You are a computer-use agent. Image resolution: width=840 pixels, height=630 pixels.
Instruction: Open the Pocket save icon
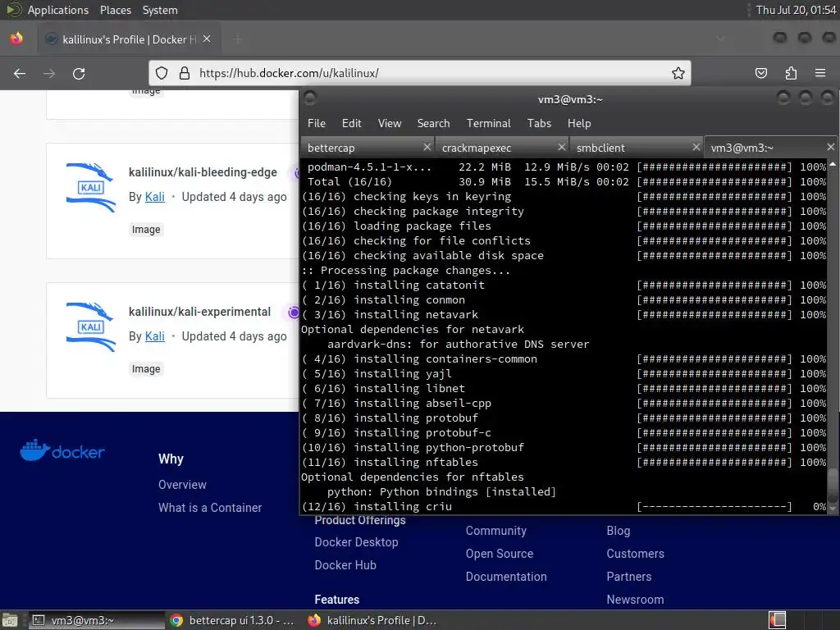point(760,73)
